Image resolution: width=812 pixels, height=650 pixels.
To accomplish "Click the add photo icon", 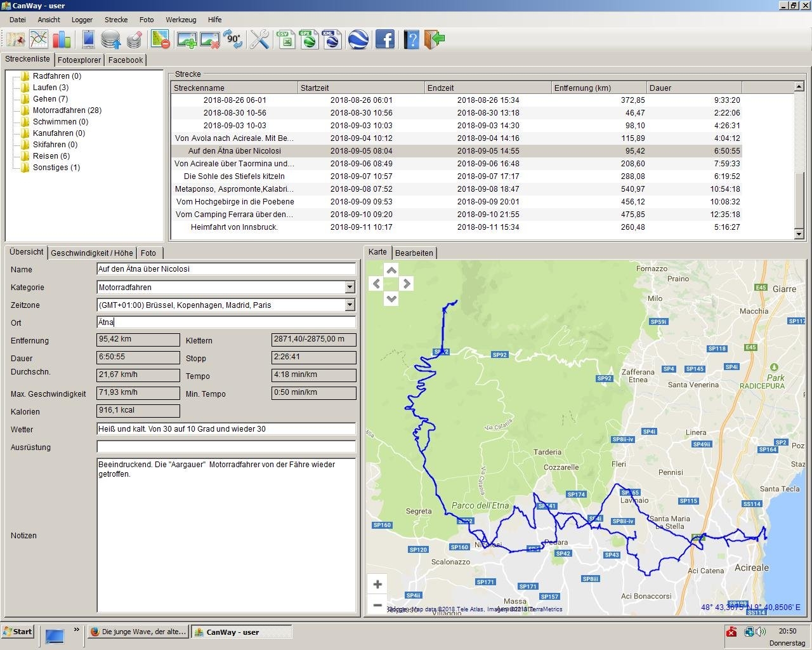I will click(187, 39).
